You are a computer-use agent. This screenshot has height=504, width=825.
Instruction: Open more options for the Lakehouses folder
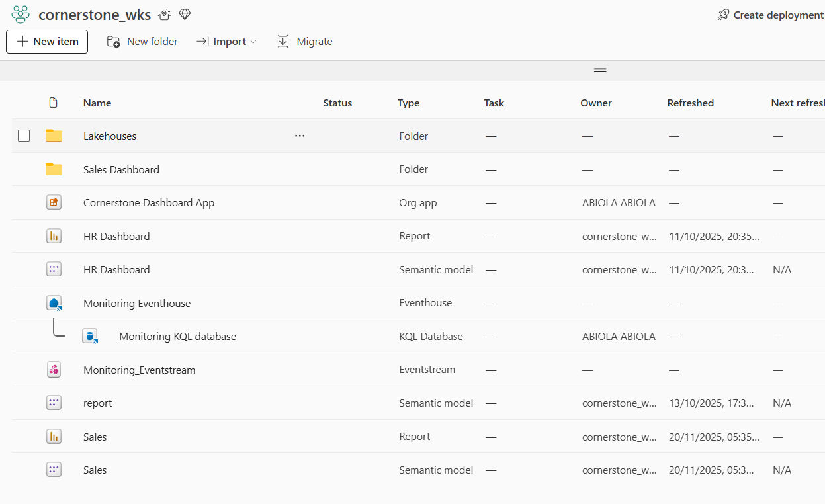coord(300,136)
